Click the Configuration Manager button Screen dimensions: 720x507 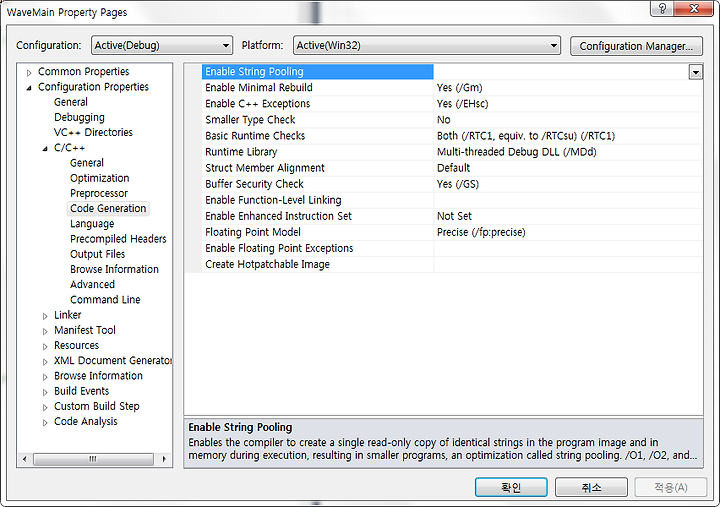[636, 46]
